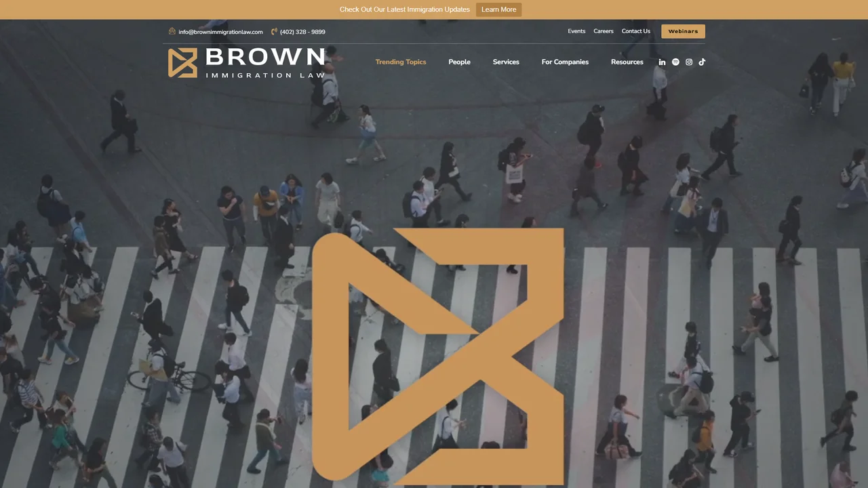
Task: Open the For Companies menu
Action: coord(565,62)
